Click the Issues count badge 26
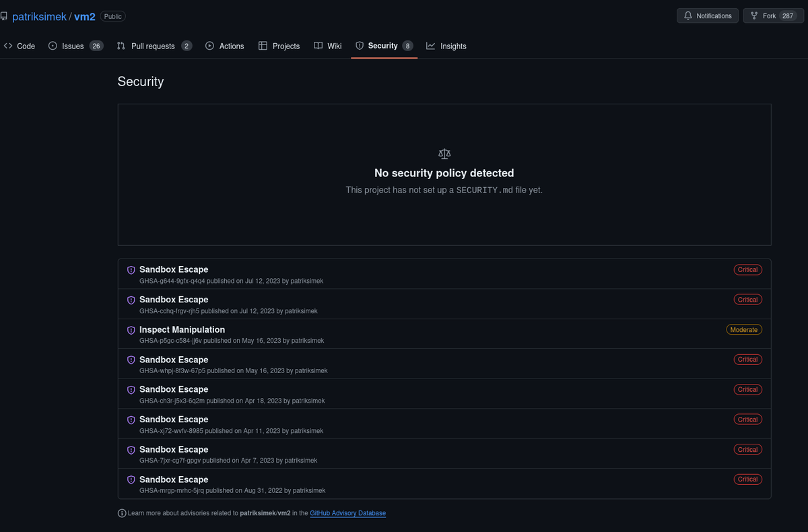The image size is (808, 532). coord(96,46)
